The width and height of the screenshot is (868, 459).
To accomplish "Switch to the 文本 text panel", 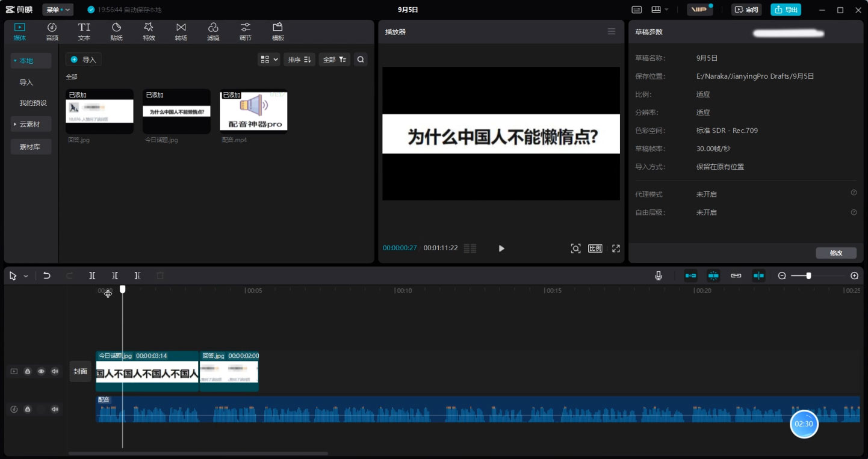I will point(84,31).
